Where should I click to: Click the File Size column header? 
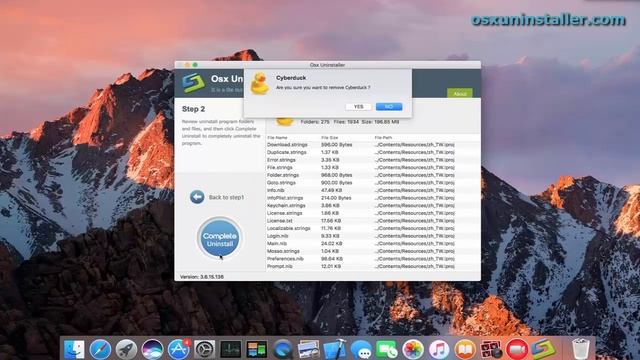pyautogui.click(x=329, y=138)
